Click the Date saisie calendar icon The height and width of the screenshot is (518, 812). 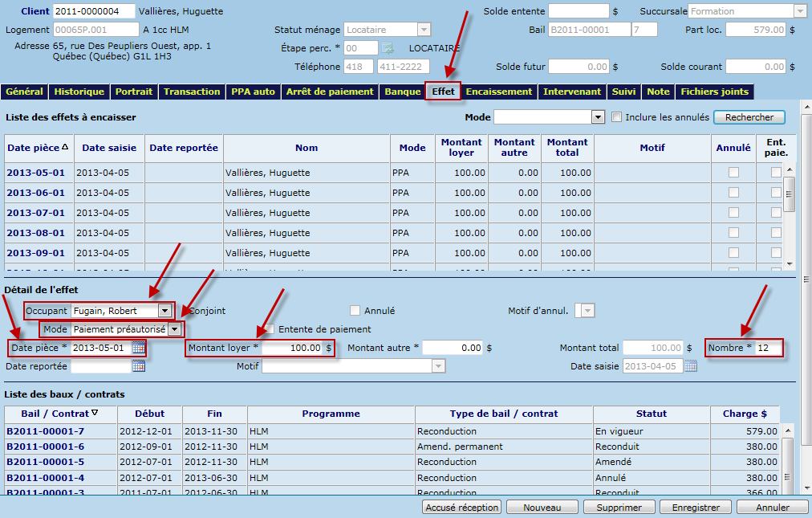click(691, 366)
